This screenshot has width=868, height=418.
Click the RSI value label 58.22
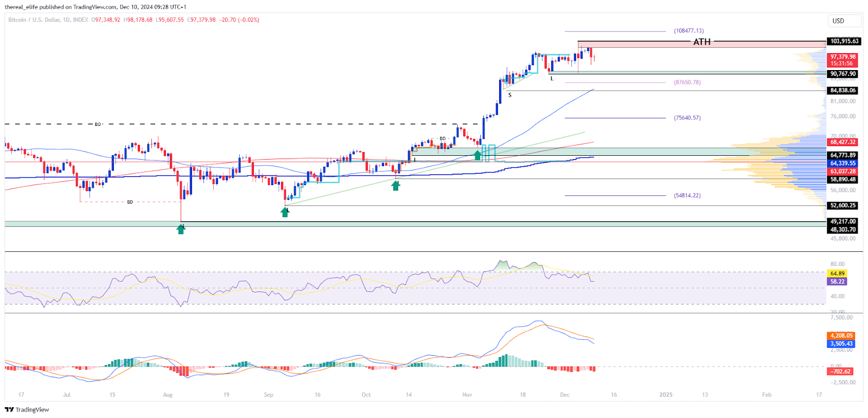837,282
